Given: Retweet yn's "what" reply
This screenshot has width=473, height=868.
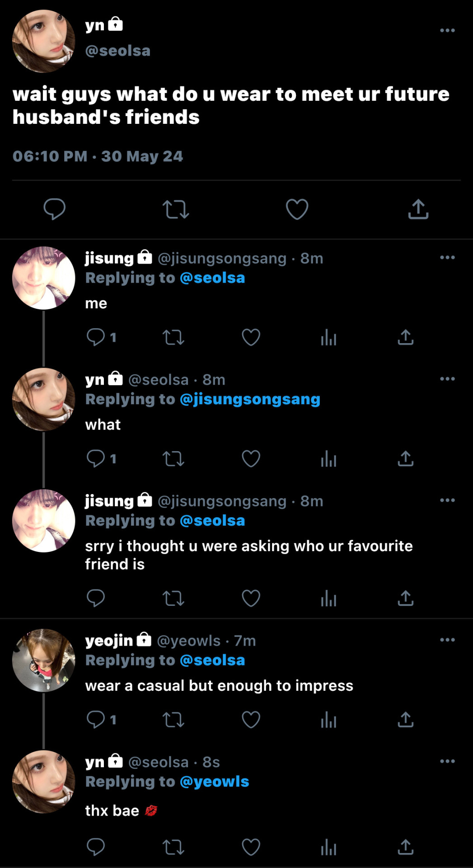Looking at the screenshot, I should (173, 458).
